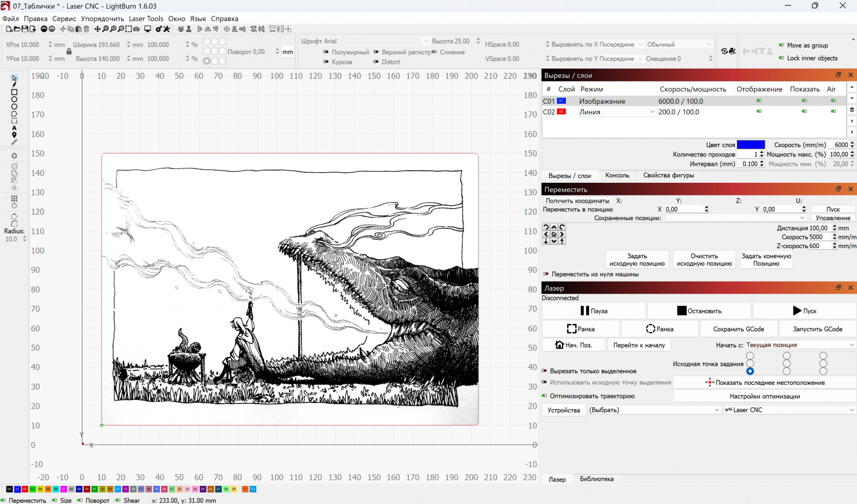
Task: Choose the selection arrow tool
Action: tap(14, 78)
